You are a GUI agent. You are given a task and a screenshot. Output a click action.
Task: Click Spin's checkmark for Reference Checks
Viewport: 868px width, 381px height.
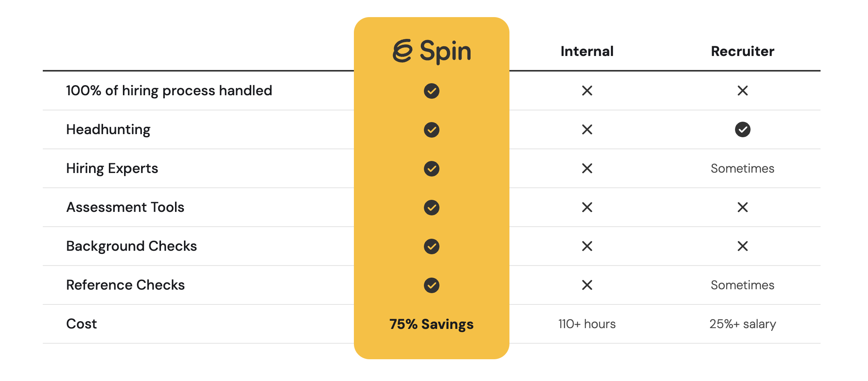pyautogui.click(x=431, y=285)
